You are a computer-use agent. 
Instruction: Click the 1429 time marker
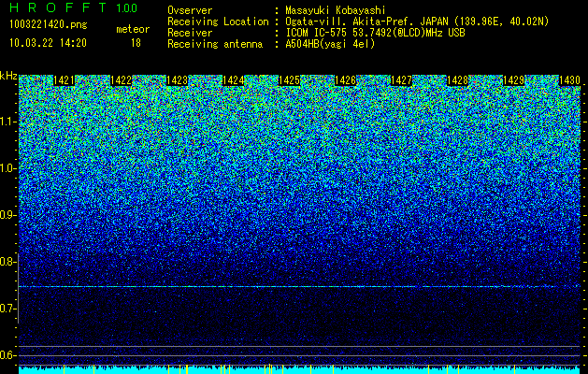(513, 80)
